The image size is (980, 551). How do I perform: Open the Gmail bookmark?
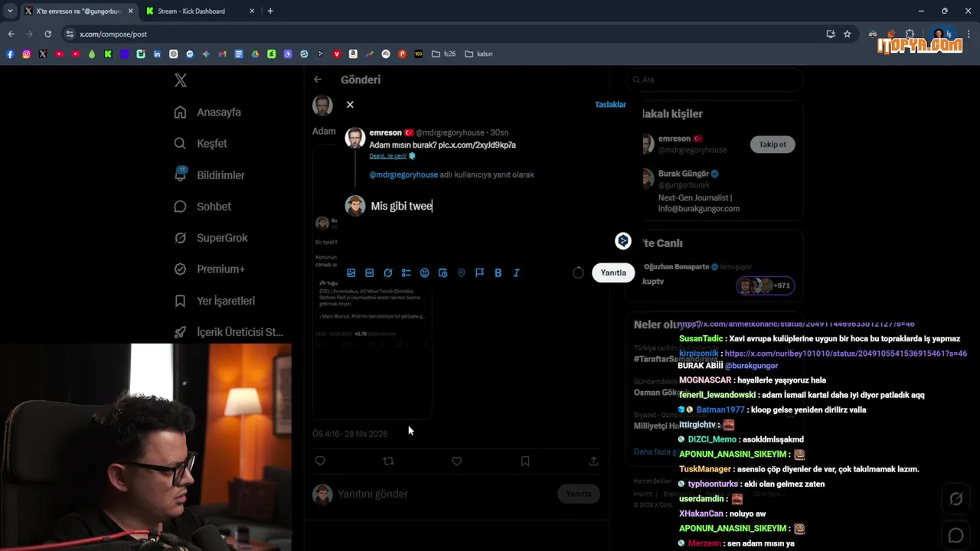222,54
